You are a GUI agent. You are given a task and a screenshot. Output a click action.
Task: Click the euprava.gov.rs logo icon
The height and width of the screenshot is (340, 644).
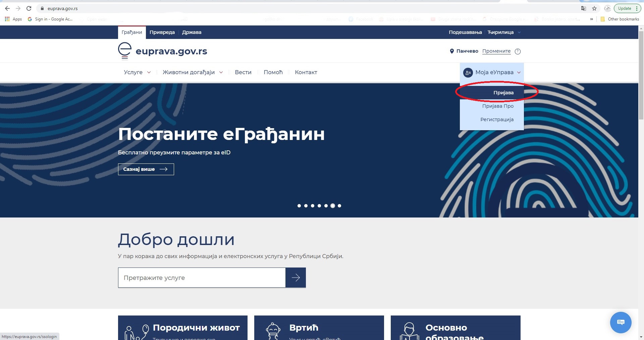(125, 51)
